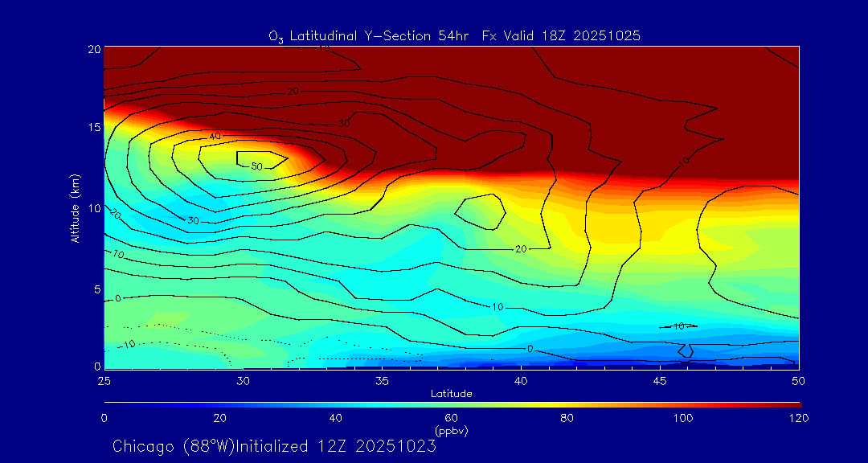Click the "Latitude" axis label
Image resolution: width=868 pixels, height=463 pixels.
(x=451, y=395)
